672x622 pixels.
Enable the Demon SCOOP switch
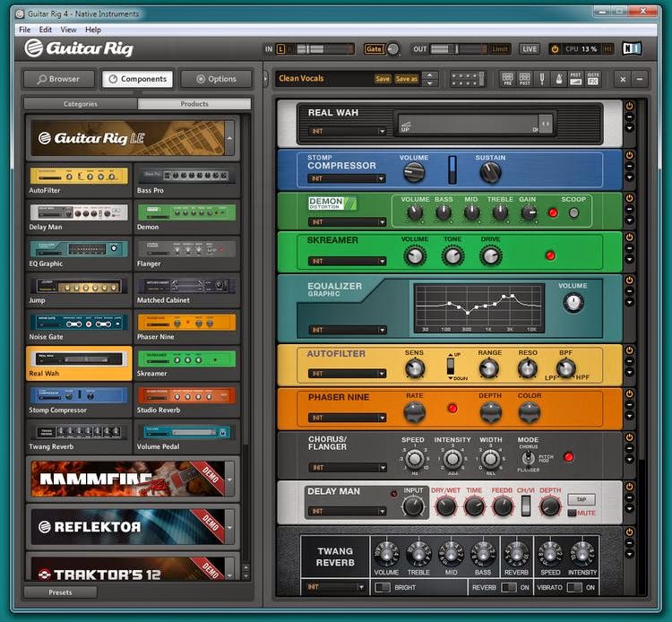(x=573, y=212)
